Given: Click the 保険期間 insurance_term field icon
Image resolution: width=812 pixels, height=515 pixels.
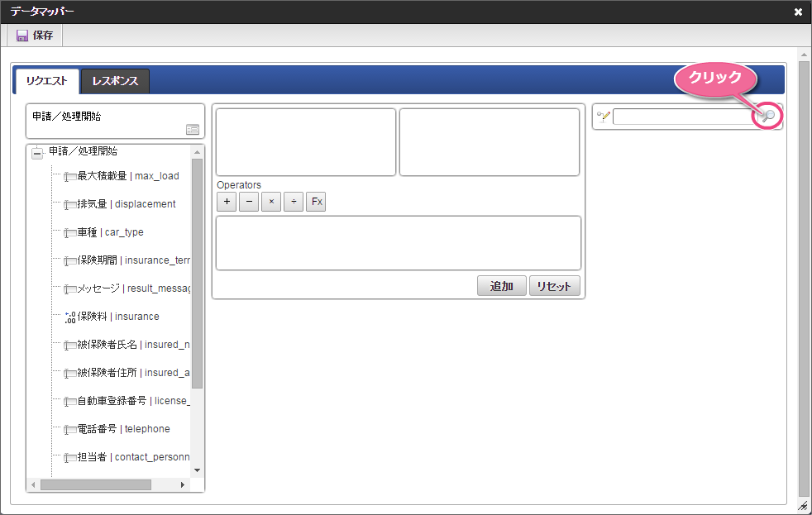Looking at the screenshot, I should tap(70, 261).
